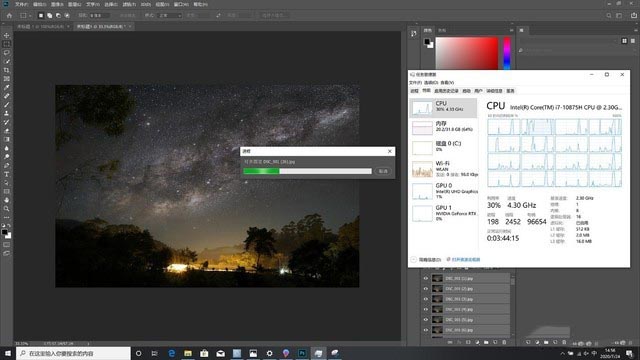Select the Pen tool
640x360 pixels.
pos(7,165)
